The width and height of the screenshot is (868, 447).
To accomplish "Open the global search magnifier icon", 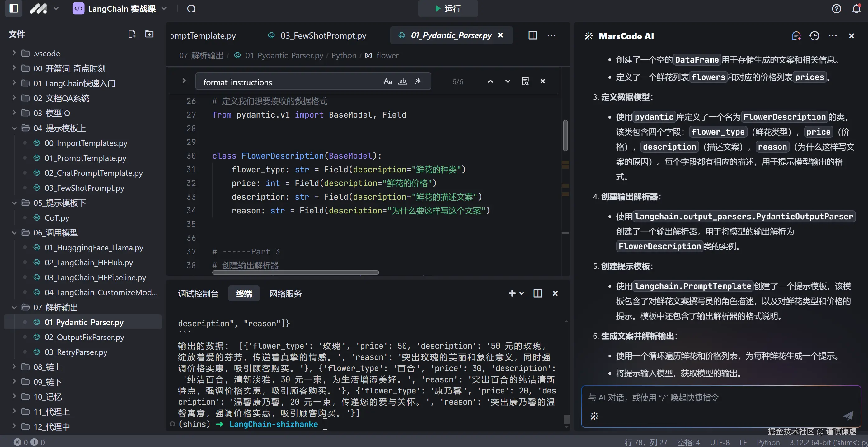I will pyautogui.click(x=191, y=9).
